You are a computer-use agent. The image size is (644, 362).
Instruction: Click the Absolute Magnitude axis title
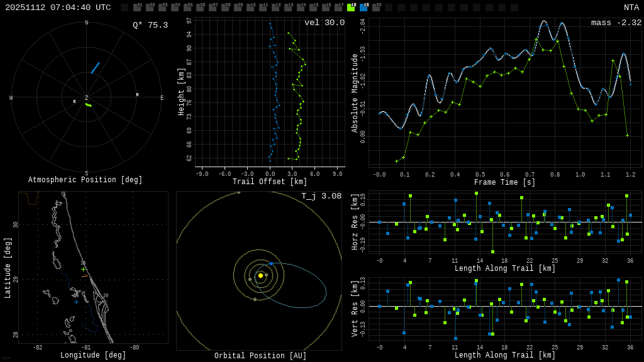click(354, 93)
